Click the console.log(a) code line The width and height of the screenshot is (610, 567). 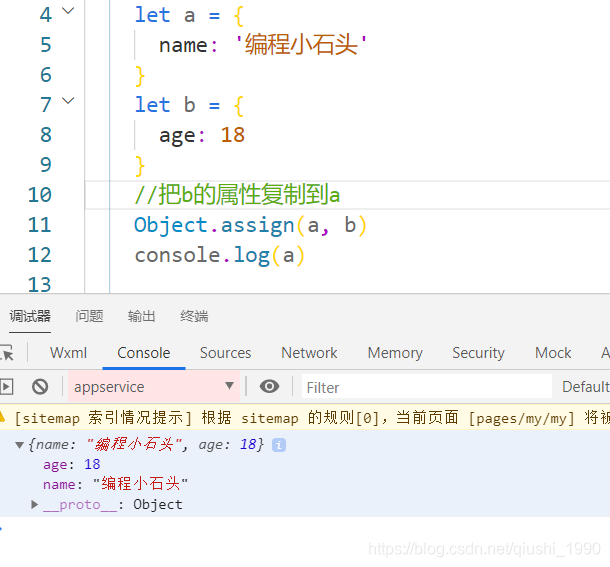point(219,255)
